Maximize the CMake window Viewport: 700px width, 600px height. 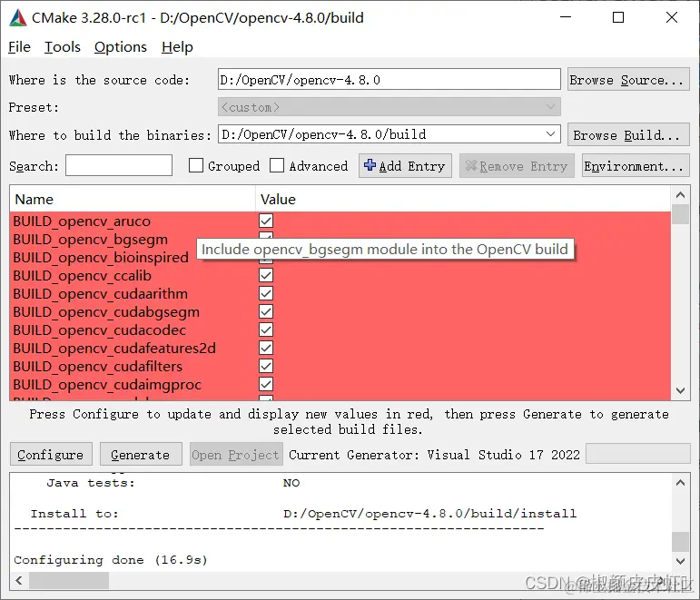pos(618,17)
